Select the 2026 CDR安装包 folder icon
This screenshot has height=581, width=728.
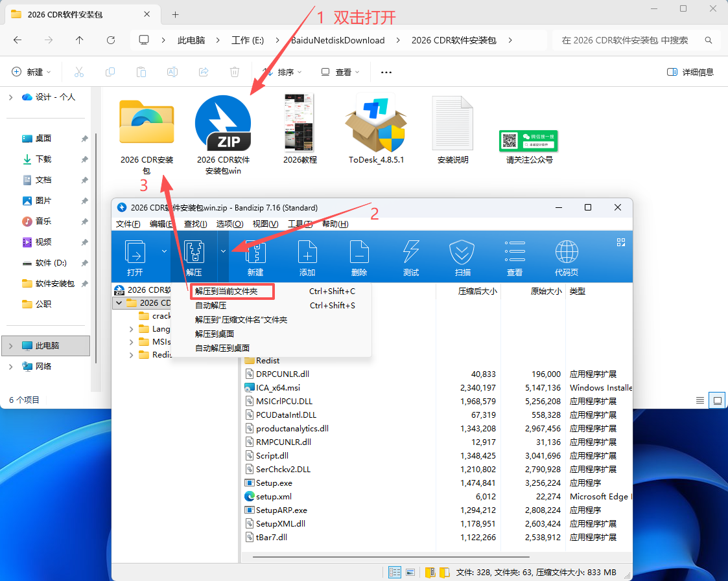(x=147, y=122)
